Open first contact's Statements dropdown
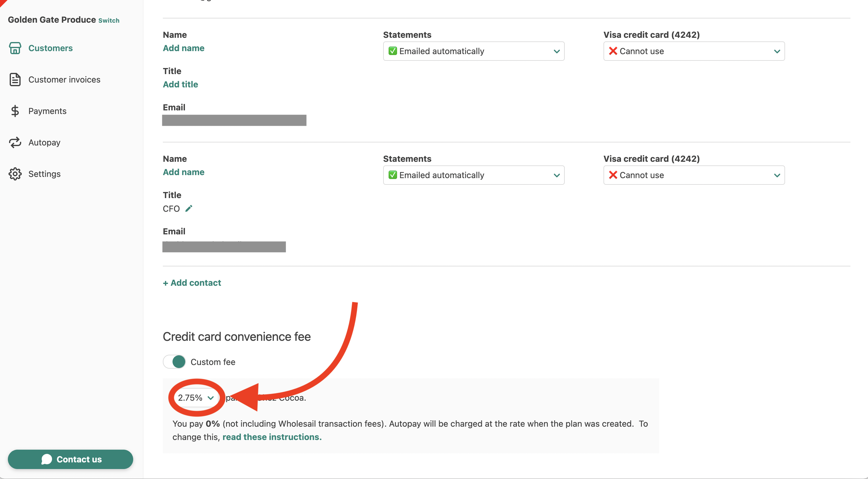The width and height of the screenshot is (868, 479). [473, 51]
